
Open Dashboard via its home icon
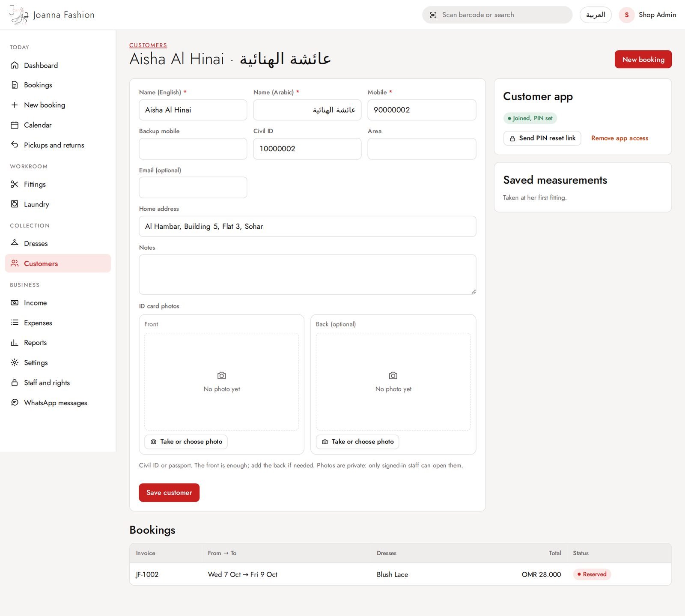(15, 65)
